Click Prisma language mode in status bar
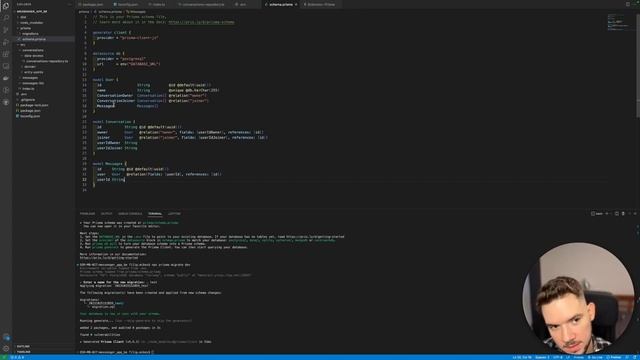 tap(579, 358)
